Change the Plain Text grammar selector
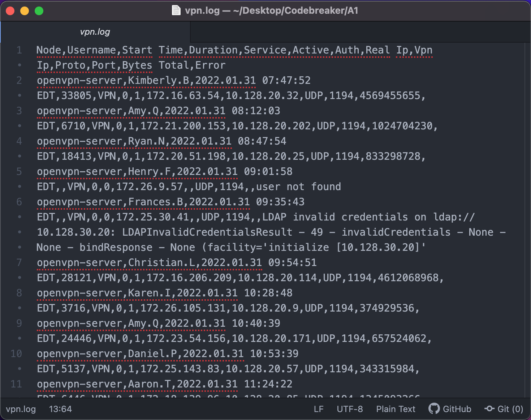Image resolution: width=531 pixels, height=420 pixels. click(396, 409)
